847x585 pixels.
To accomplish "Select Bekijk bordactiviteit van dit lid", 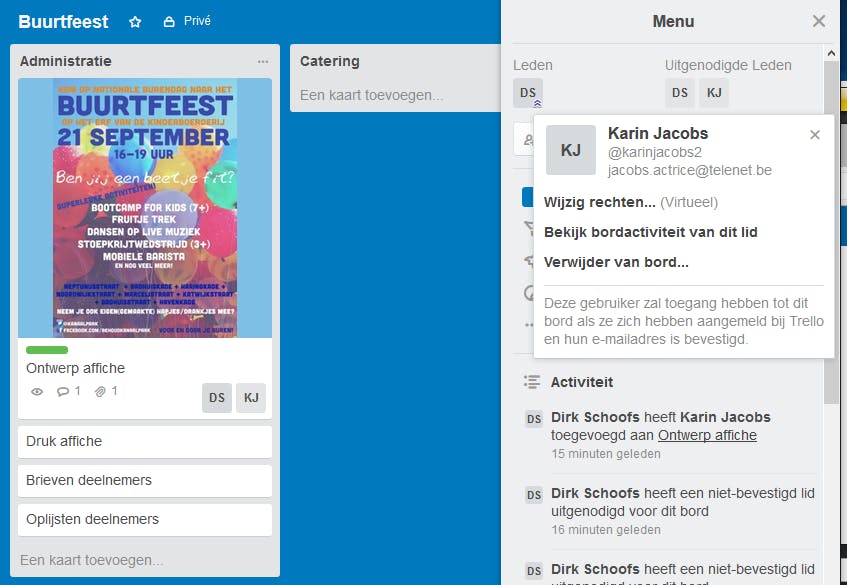I will 650,232.
